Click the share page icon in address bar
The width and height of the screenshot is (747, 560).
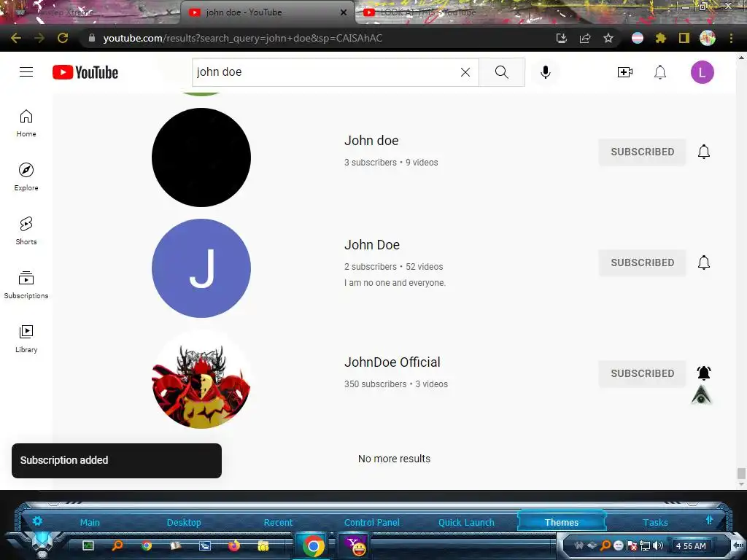click(x=585, y=38)
